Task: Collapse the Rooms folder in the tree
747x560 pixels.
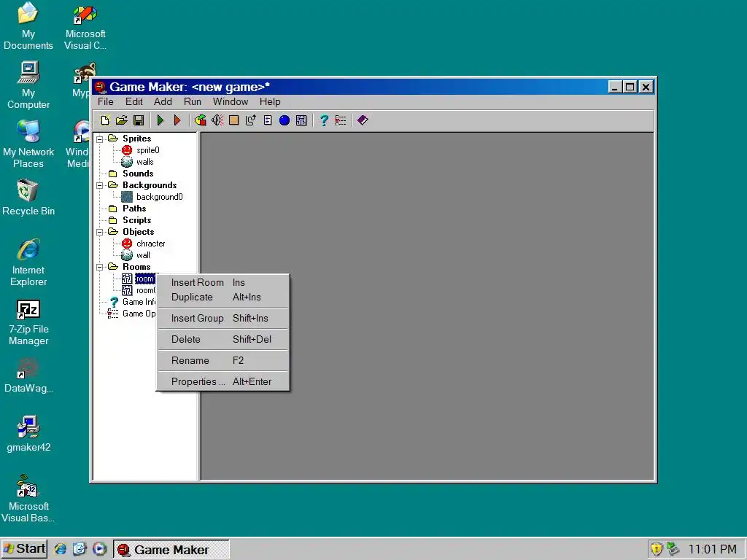Action: [99, 267]
